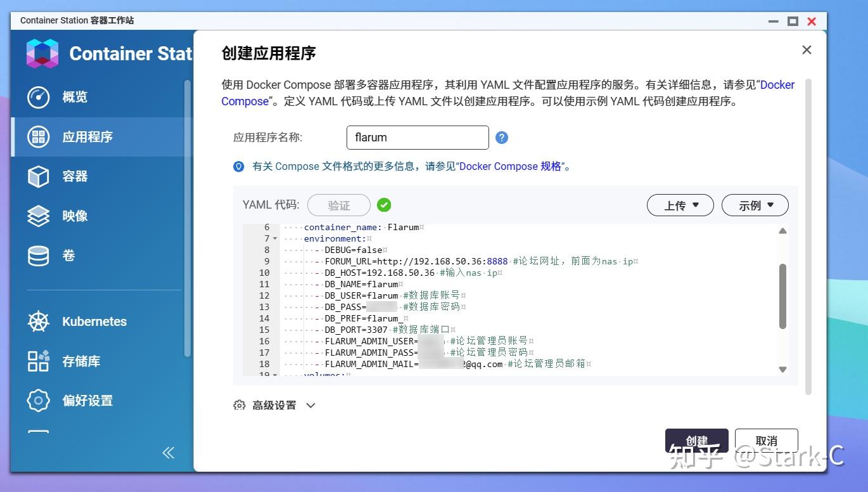The image size is (868, 492).
Task: Open the 上传 dropdown
Action: point(680,205)
